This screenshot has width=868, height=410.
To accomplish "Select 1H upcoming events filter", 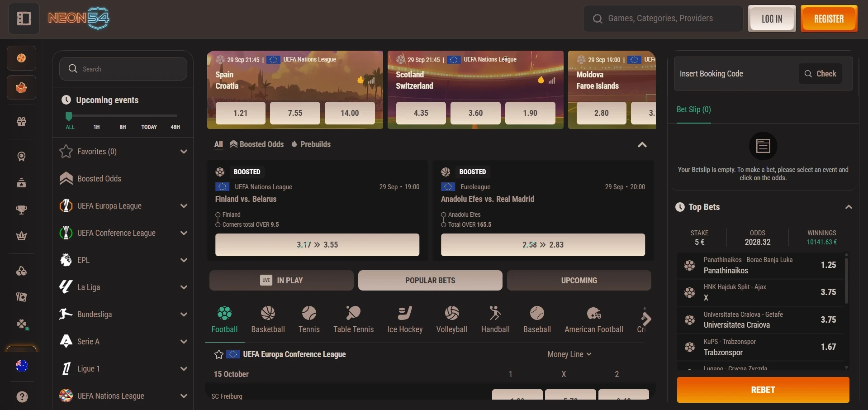I will coord(96,127).
